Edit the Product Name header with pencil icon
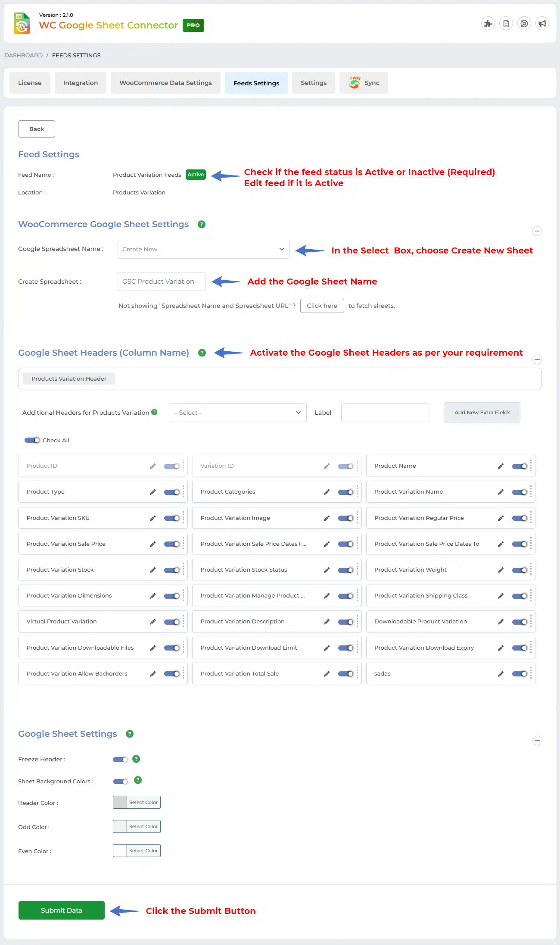This screenshot has width=560, height=945. pyautogui.click(x=501, y=466)
